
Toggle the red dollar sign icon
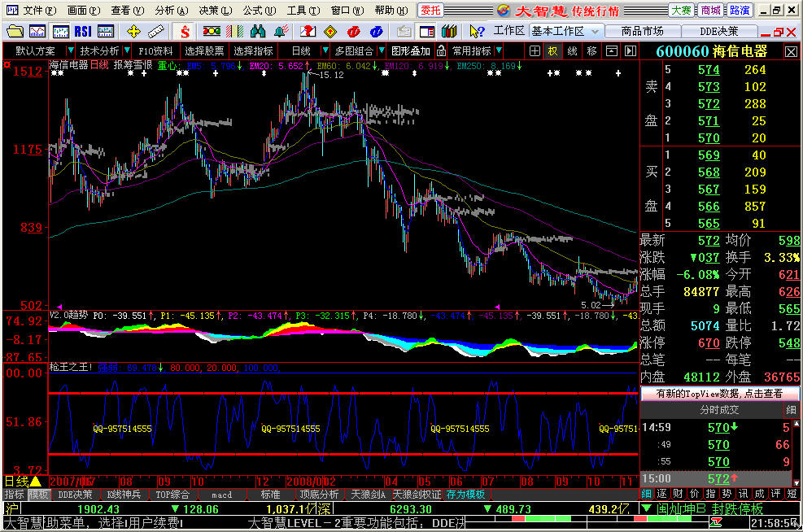185,32
